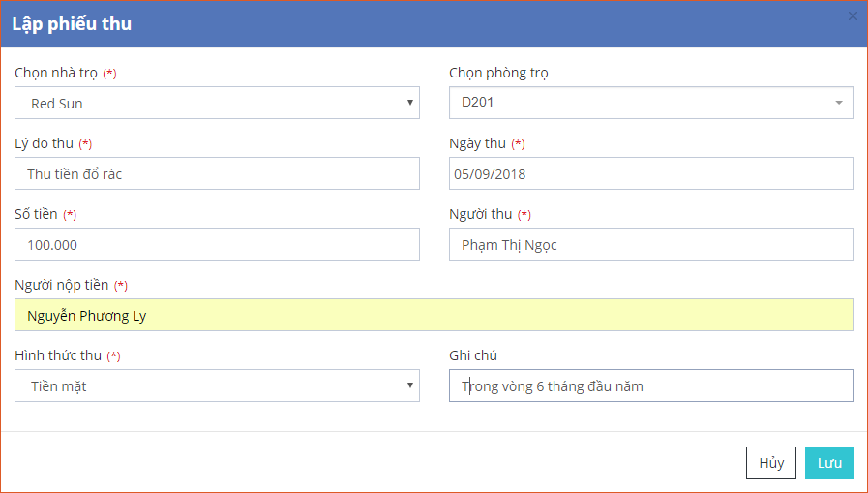Save the receipt with Lưu button
This screenshot has width=868, height=493.
(x=829, y=463)
